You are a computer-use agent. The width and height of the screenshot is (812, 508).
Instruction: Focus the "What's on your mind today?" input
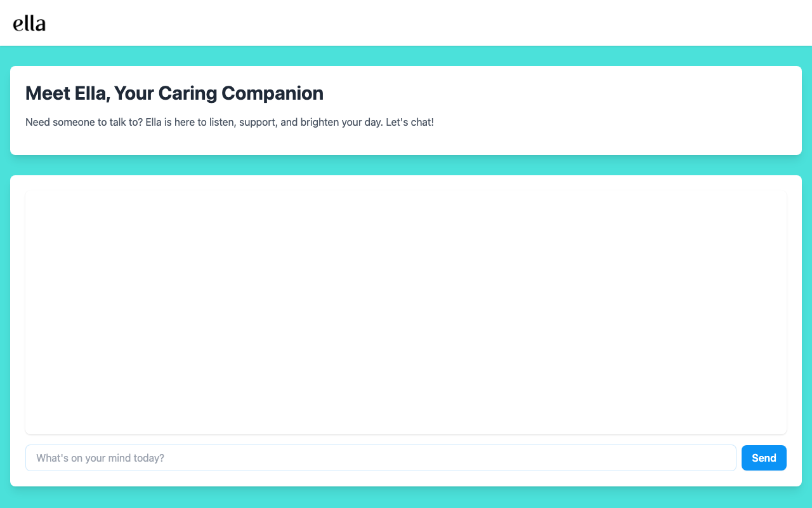click(381, 458)
